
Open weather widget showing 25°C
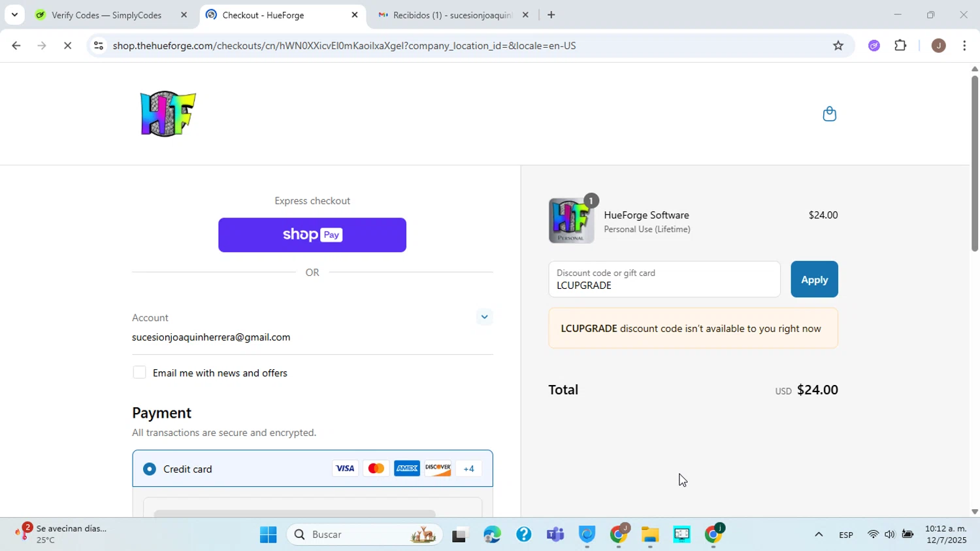coord(62,534)
